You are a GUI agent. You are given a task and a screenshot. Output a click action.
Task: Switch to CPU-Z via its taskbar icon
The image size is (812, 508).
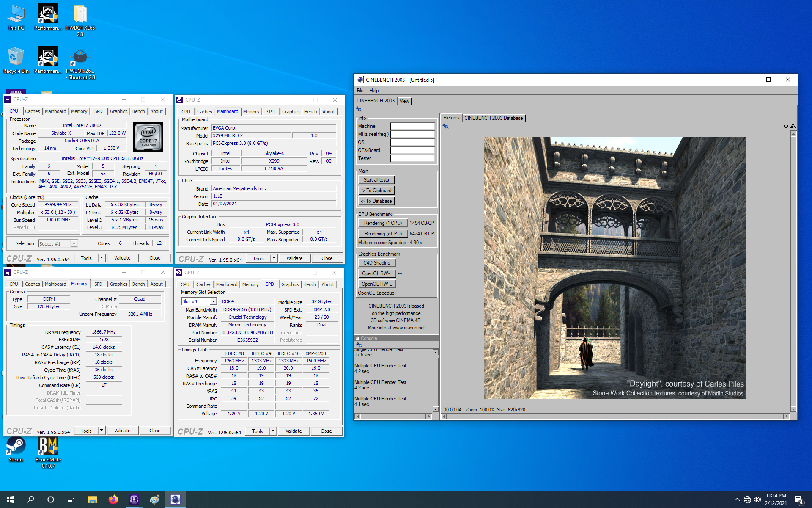[134, 500]
